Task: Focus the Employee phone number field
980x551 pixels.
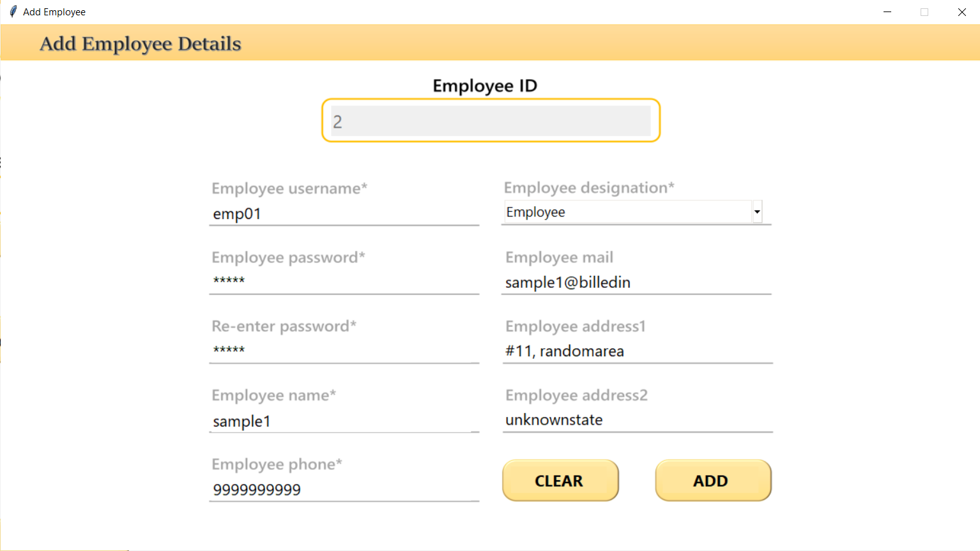Action: click(x=344, y=490)
